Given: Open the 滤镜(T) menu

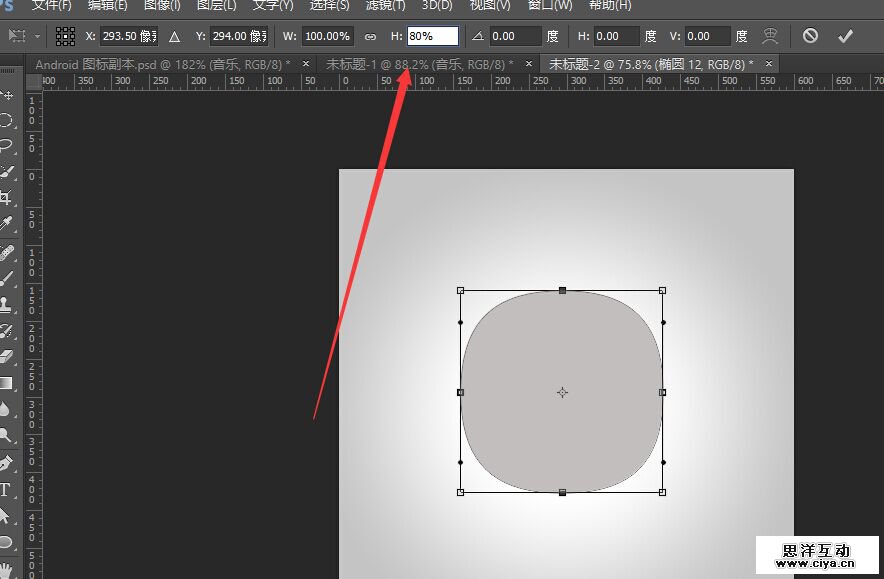Looking at the screenshot, I should click(386, 5).
